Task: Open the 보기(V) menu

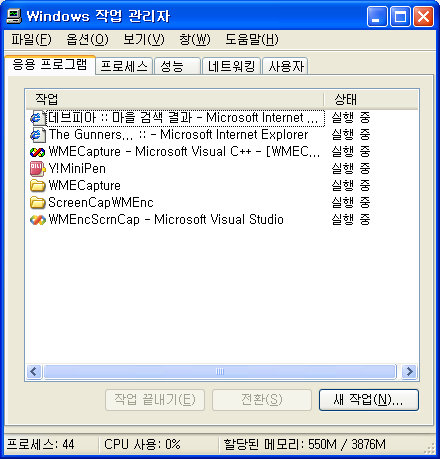Action: (144, 40)
